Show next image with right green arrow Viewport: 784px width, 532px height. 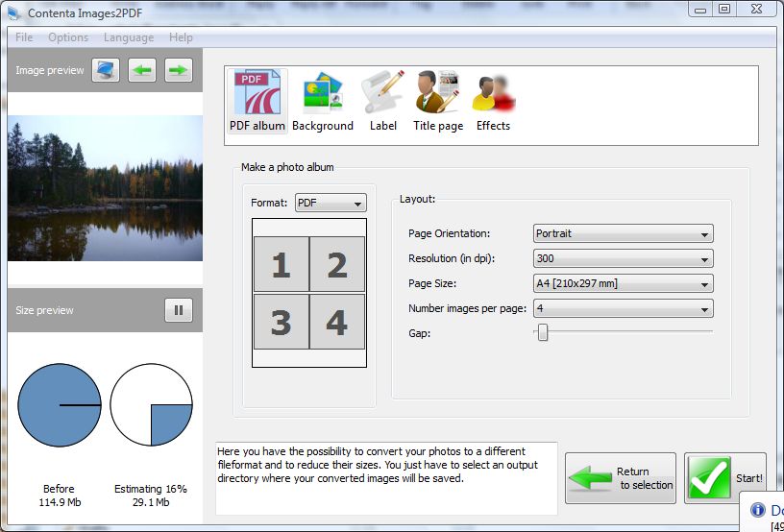pyautogui.click(x=179, y=70)
